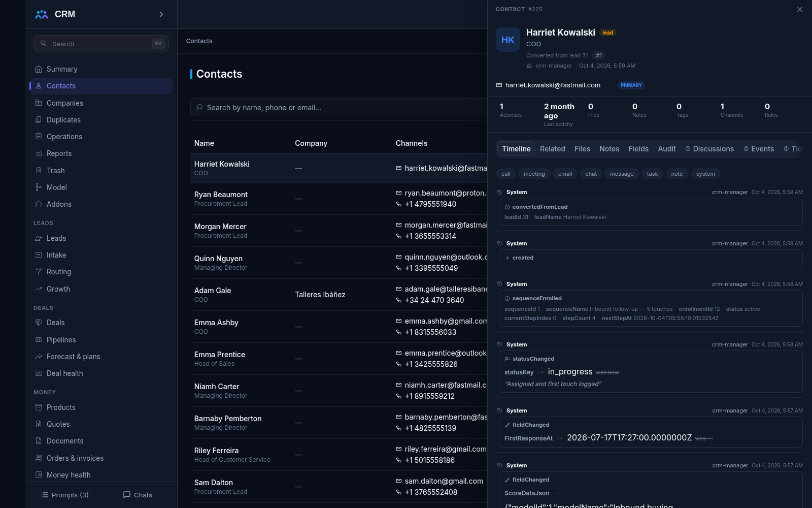Click harriet.kowalski@fastmail.com email in panel
The width and height of the screenshot is (812, 508).
coord(553,85)
